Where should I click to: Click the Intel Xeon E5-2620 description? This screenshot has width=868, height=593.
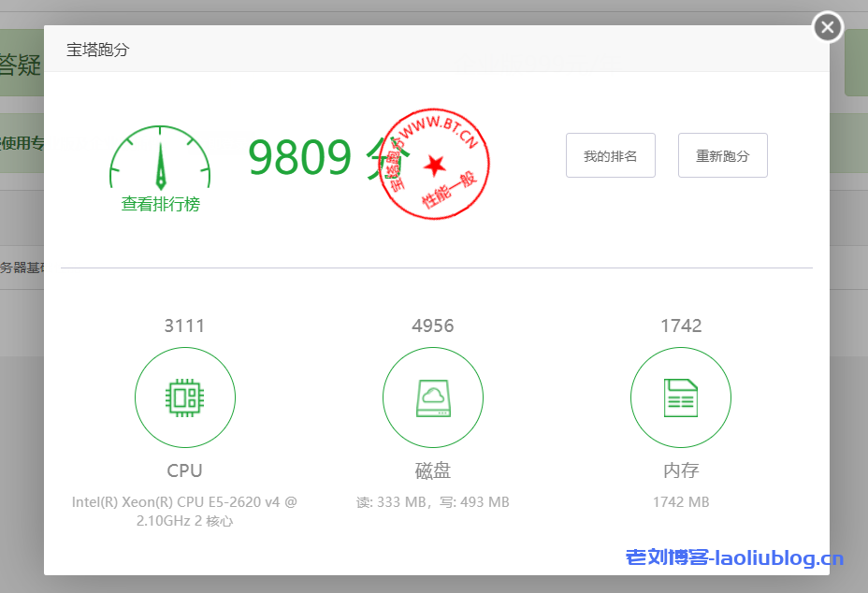[x=184, y=512]
